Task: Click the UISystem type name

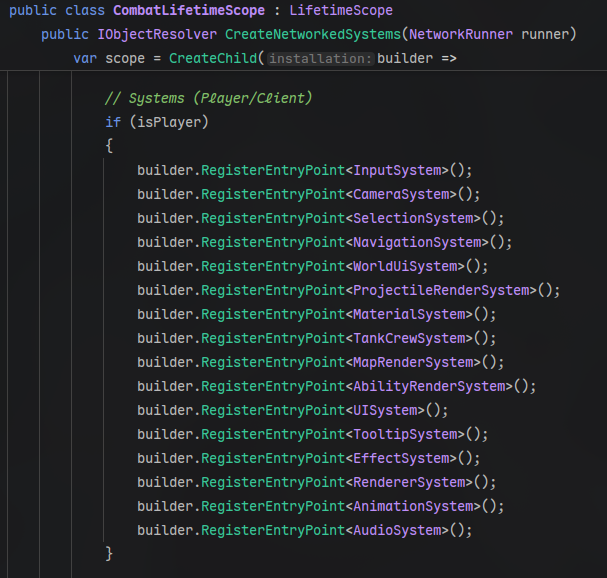Action: [x=385, y=410]
